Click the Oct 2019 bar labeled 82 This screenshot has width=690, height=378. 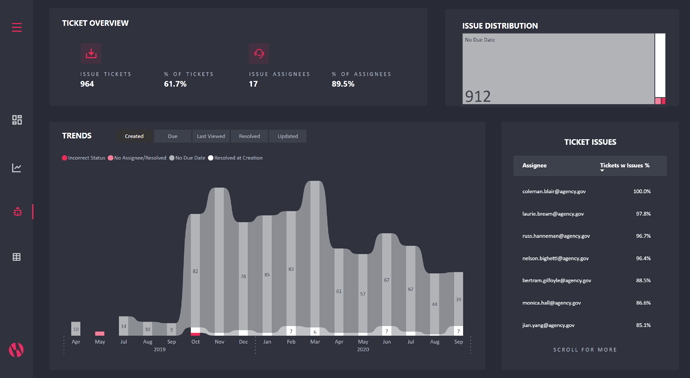click(195, 271)
